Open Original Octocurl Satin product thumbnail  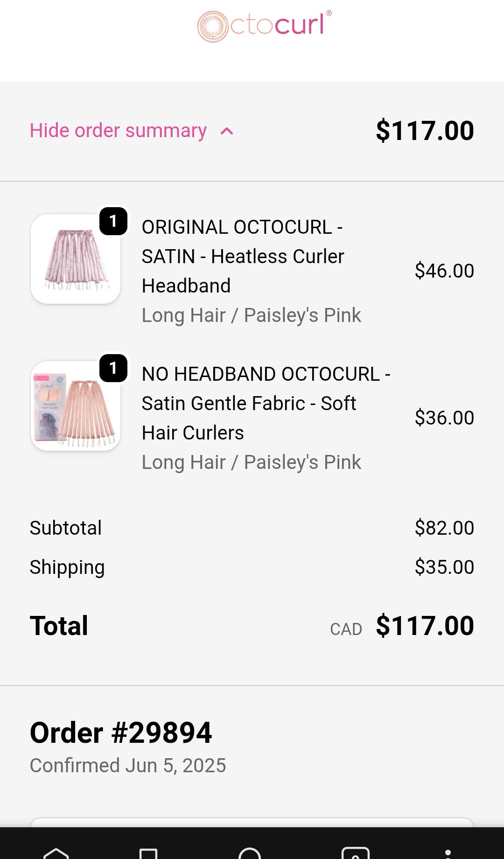tap(76, 259)
